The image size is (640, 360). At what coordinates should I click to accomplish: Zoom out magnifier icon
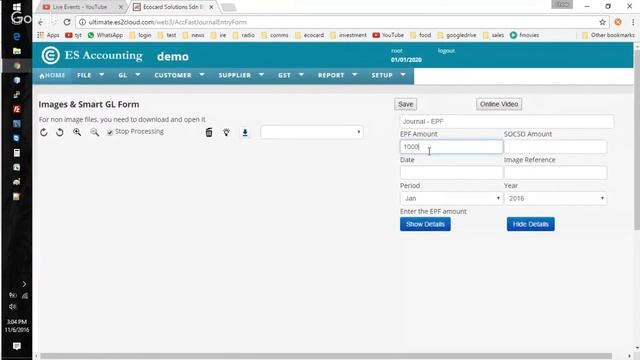(94, 132)
